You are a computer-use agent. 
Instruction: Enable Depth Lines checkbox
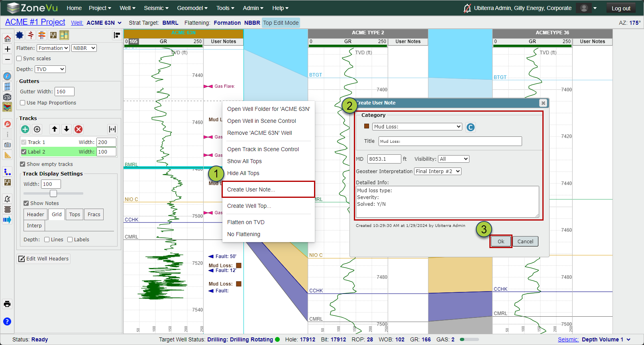47,240
